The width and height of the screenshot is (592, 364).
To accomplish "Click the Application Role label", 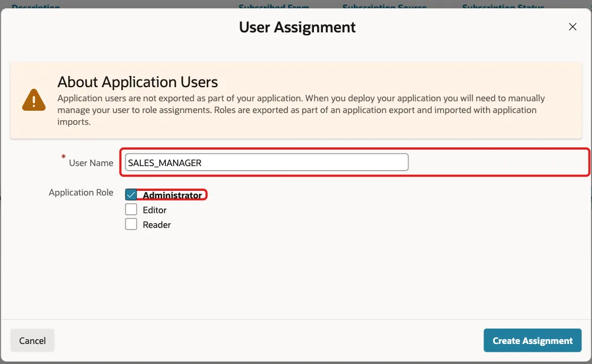I will [x=81, y=193].
